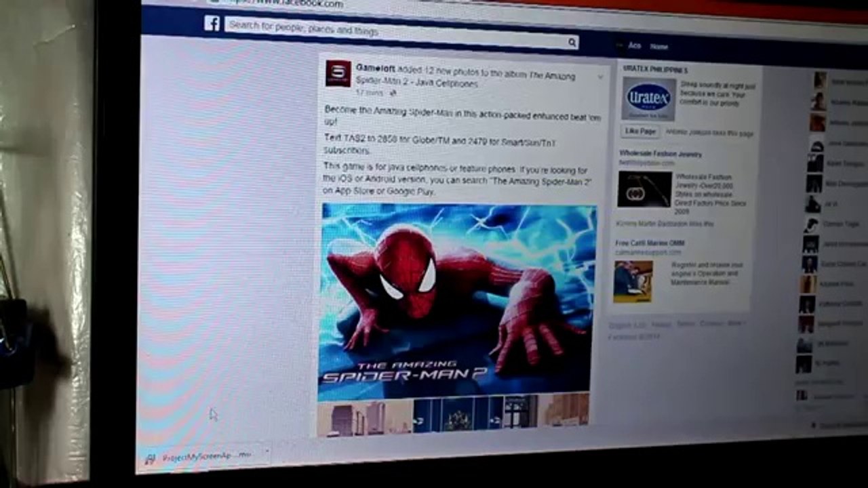Open the Gameloft post options chevron
This screenshot has height=488, width=868.
[599, 77]
